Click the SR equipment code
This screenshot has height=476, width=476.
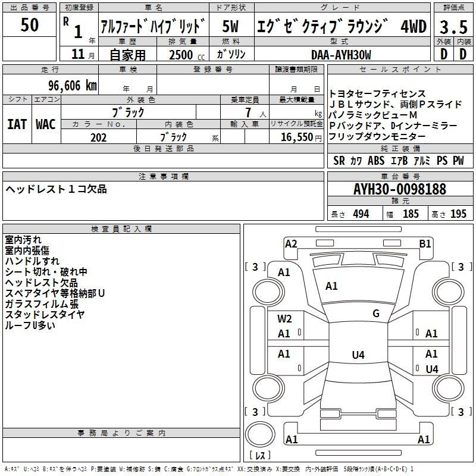pyautogui.click(x=339, y=161)
